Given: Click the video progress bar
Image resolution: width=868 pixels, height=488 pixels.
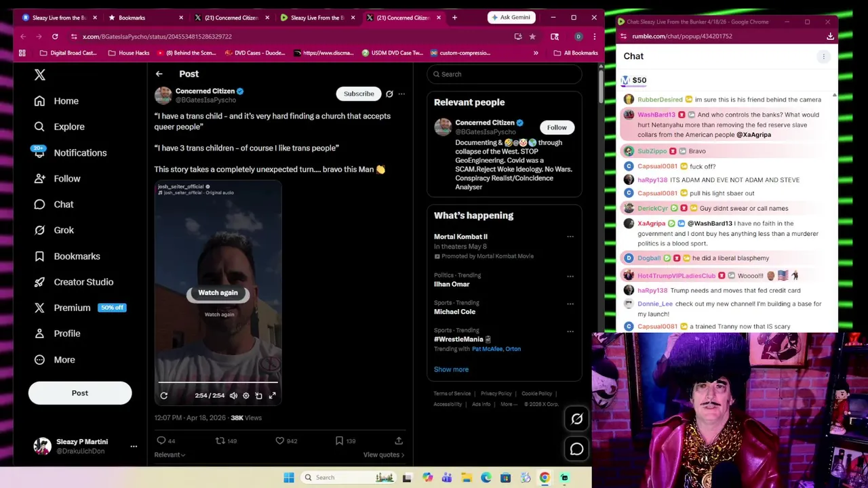Looking at the screenshot, I should pos(218,383).
